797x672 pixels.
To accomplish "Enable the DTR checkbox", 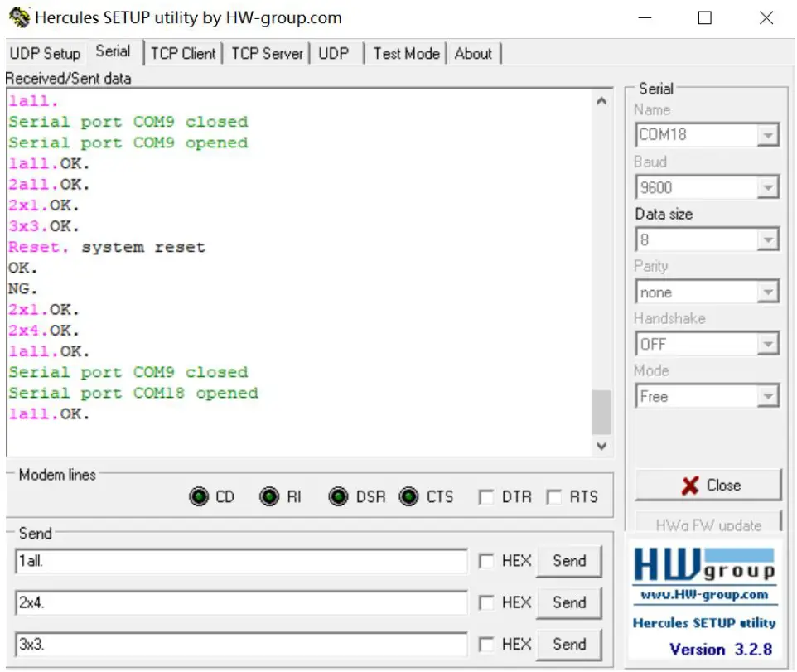I will [x=486, y=496].
